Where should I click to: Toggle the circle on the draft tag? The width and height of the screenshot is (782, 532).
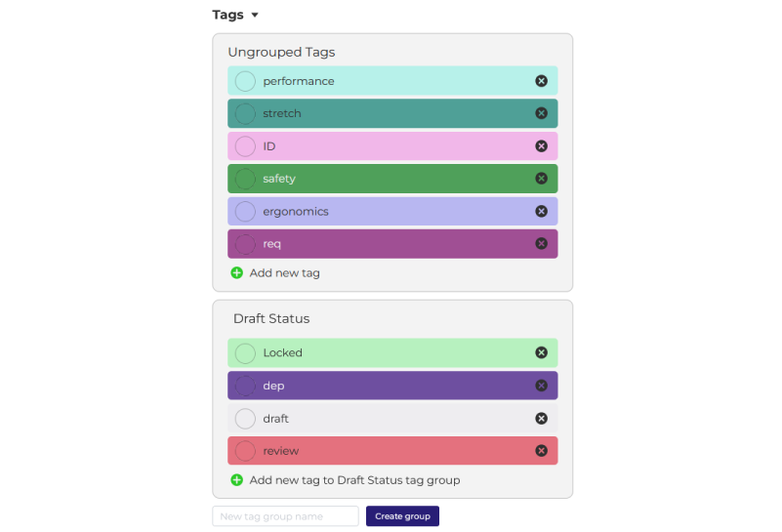point(245,419)
